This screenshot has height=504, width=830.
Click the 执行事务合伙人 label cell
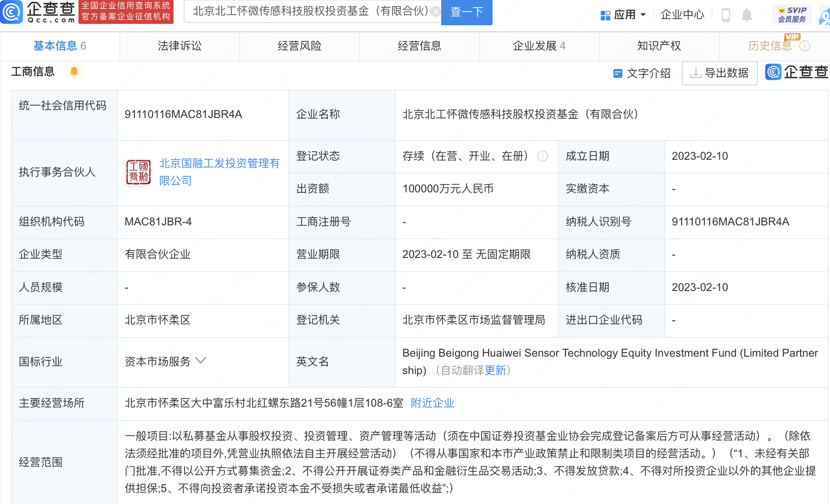pos(64,172)
